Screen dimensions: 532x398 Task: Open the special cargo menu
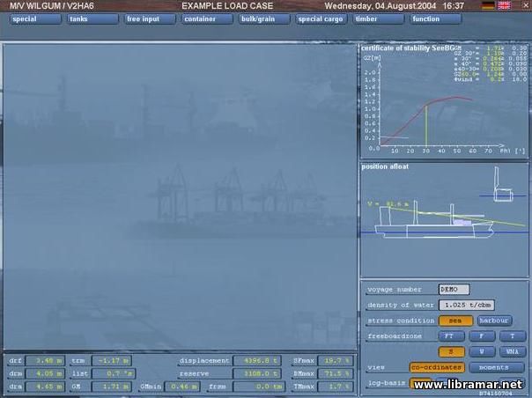pos(320,18)
